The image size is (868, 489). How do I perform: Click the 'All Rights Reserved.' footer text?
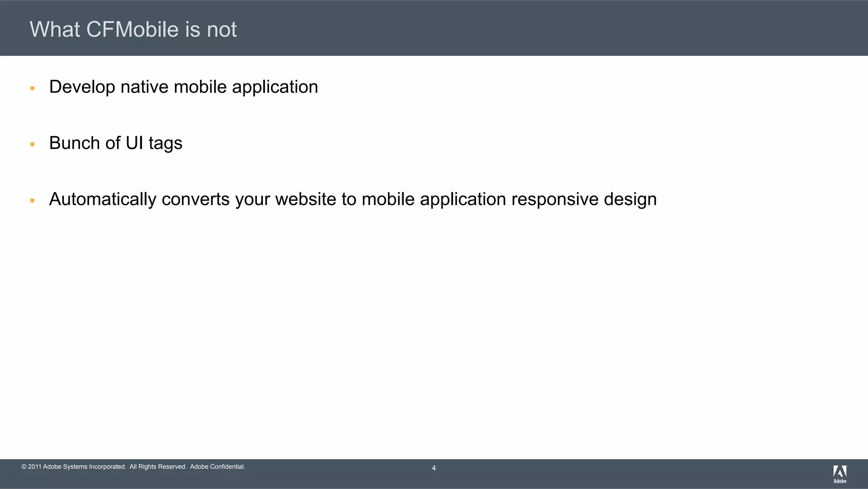point(158,467)
